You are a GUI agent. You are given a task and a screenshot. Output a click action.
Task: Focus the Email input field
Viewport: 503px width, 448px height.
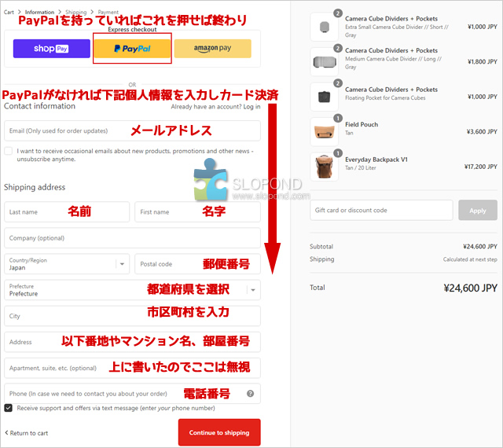click(132, 130)
